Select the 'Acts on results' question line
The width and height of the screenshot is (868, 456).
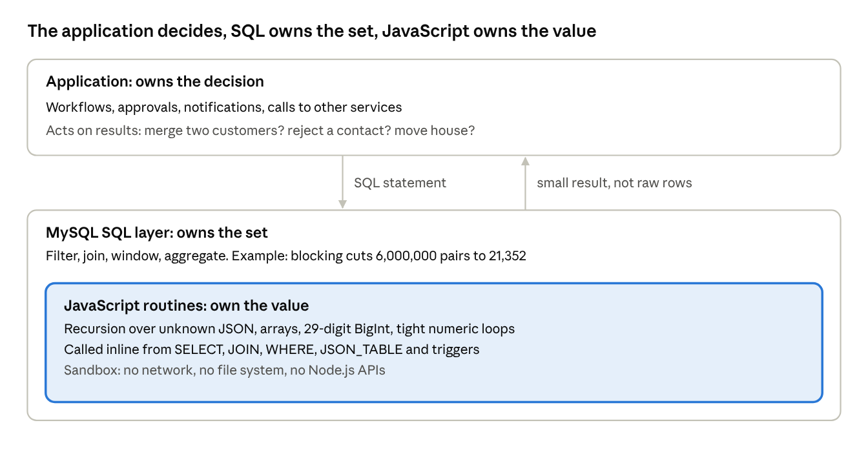click(x=260, y=130)
